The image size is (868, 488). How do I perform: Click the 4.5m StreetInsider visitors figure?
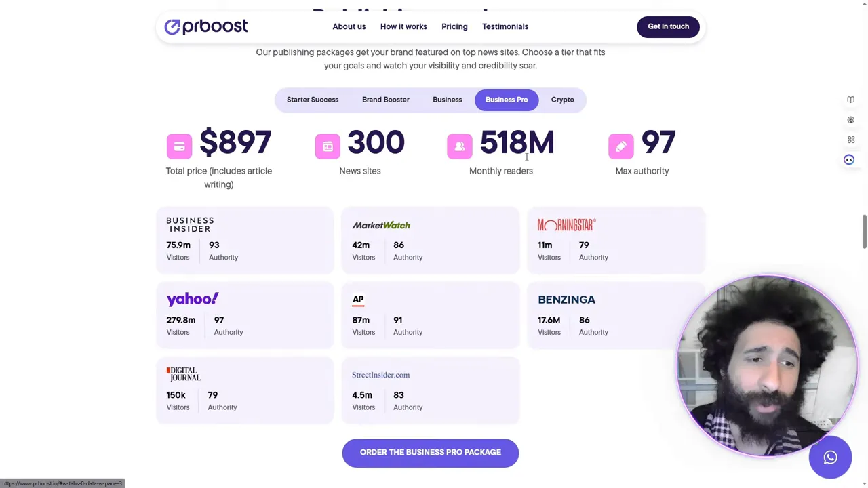[362, 395]
